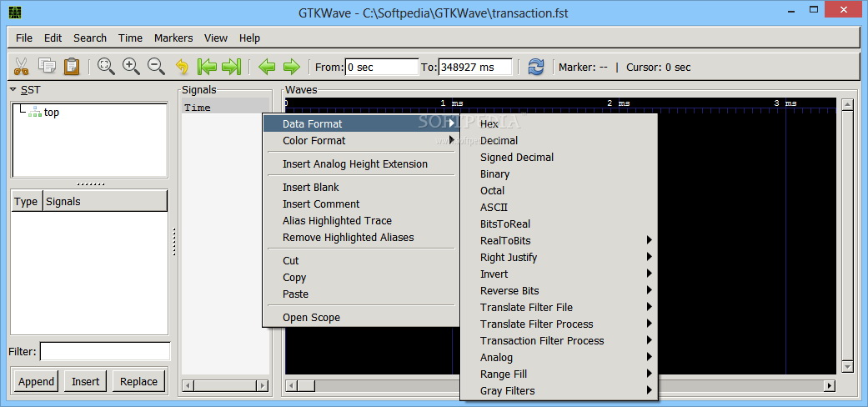868x407 pixels.
Task: Select Remove Highlighted Aliases
Action: pyautogui.click(x=361, y=237)
